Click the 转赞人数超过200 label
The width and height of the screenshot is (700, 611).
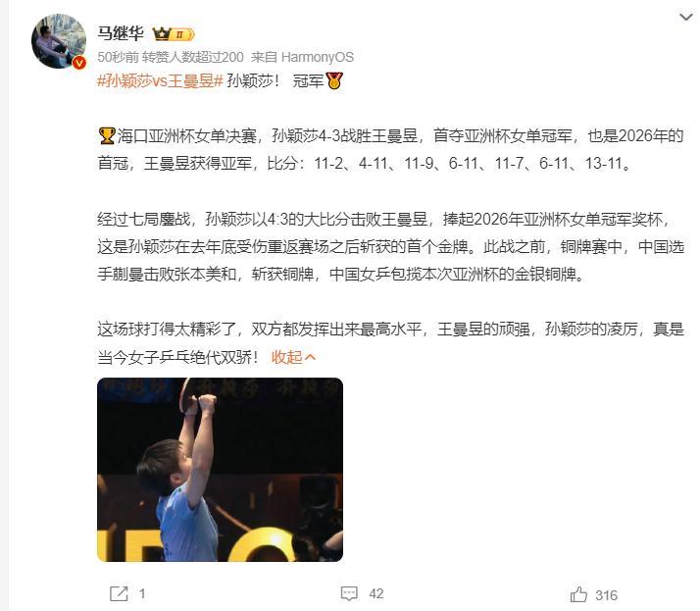193,57
